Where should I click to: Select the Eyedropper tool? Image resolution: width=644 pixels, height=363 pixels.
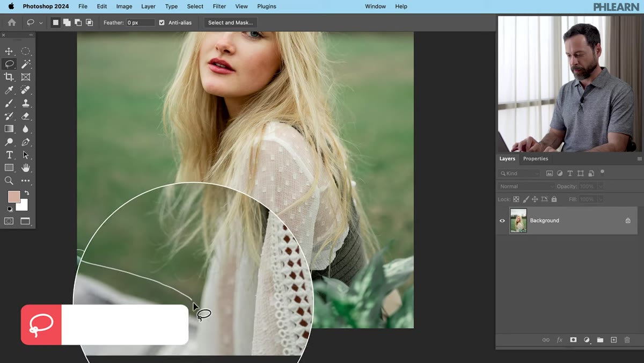pos(9,90)
